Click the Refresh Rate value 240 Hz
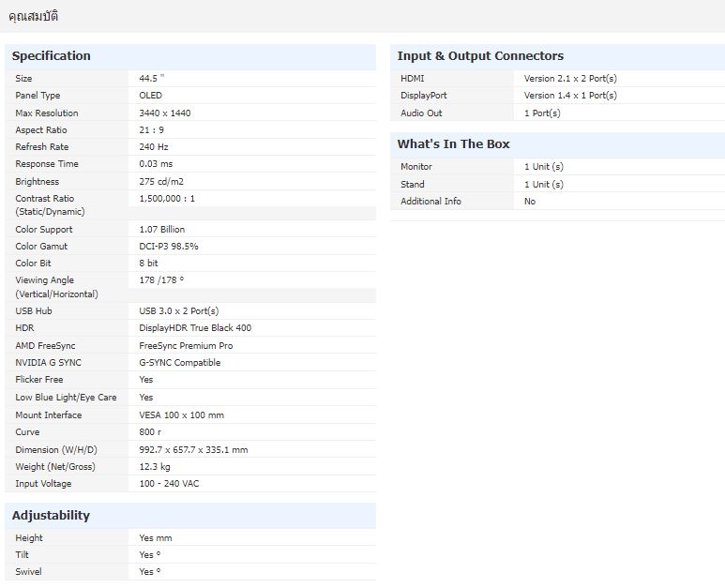The width and height of the screenshot is (725, 588). (x=154, y=147)
